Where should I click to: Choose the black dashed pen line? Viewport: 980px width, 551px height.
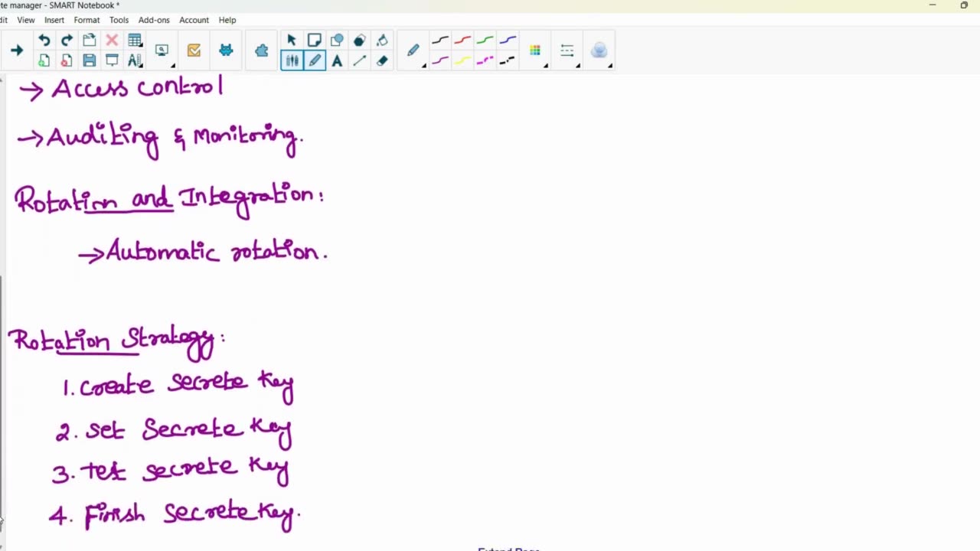507,60
